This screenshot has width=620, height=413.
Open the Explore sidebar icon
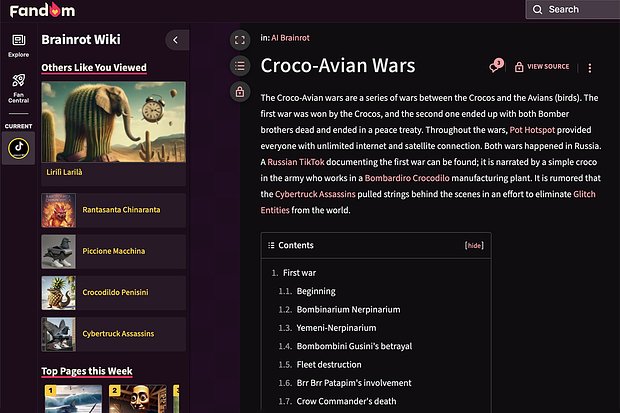(19, 45)
